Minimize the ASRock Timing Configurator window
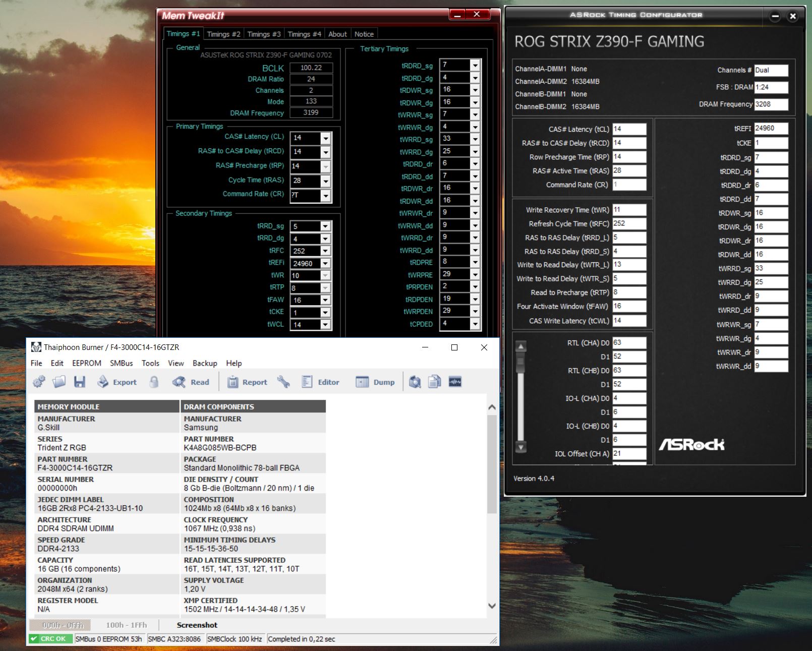 click(776, 16)
